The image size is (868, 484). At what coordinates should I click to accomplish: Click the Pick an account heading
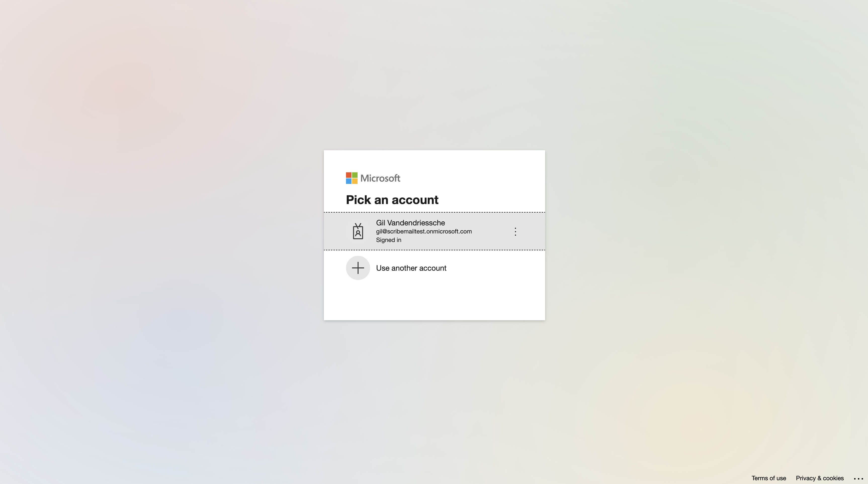pos(392,200)
